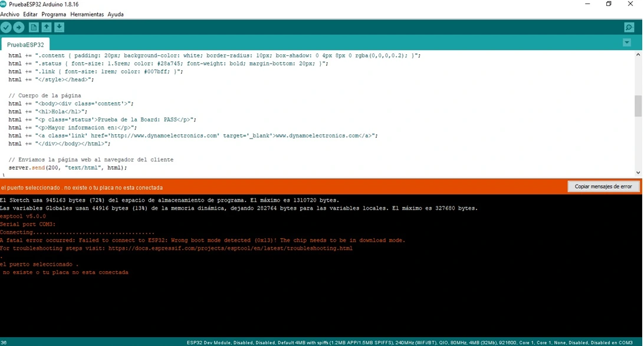Click the 'A fatal error occurred' console line
This screenshot has width=644, height=346.
pyautogui.click(x=202, y=240)
